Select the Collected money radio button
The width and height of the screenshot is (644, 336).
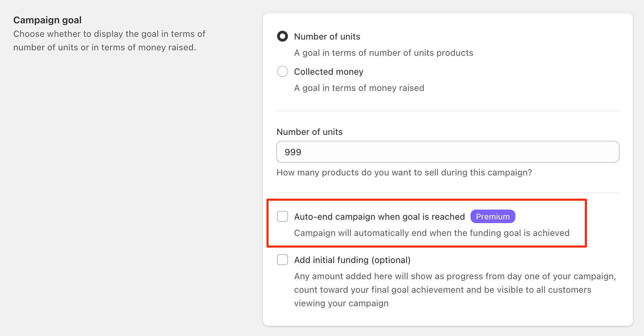pos(283,71)
